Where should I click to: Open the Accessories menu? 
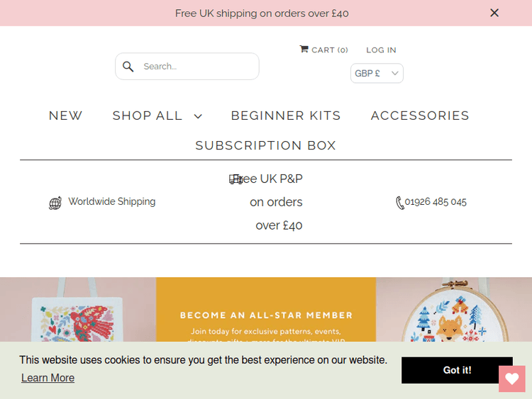point(420,116)
